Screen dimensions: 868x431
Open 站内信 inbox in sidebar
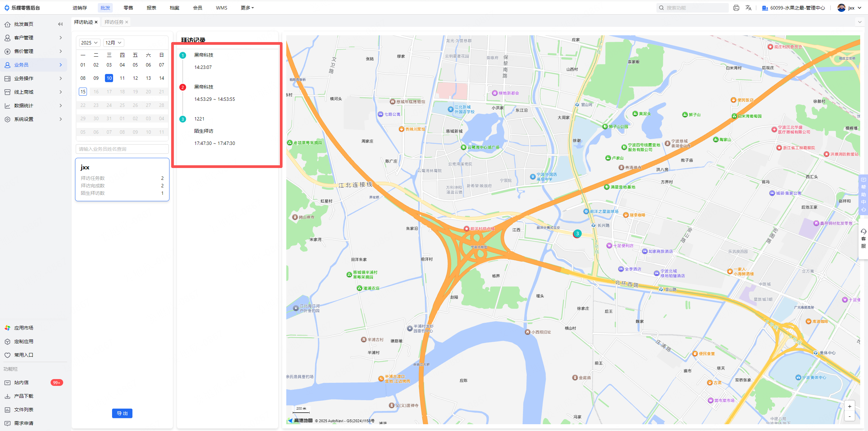(x=21, y=382)
